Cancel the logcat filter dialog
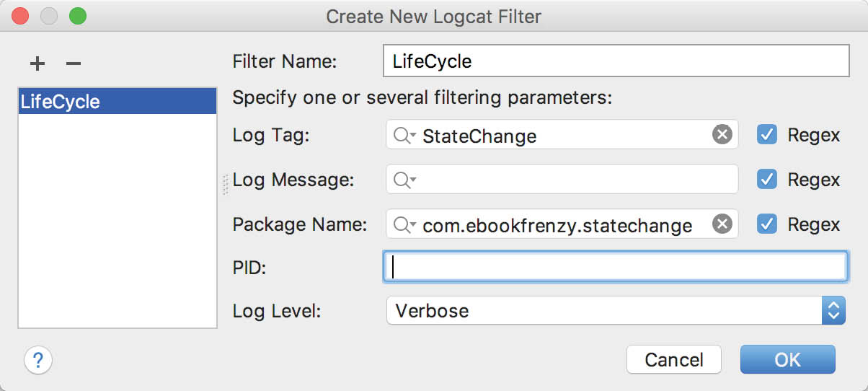This screenshot has width=868, height=391. (674, 359)
